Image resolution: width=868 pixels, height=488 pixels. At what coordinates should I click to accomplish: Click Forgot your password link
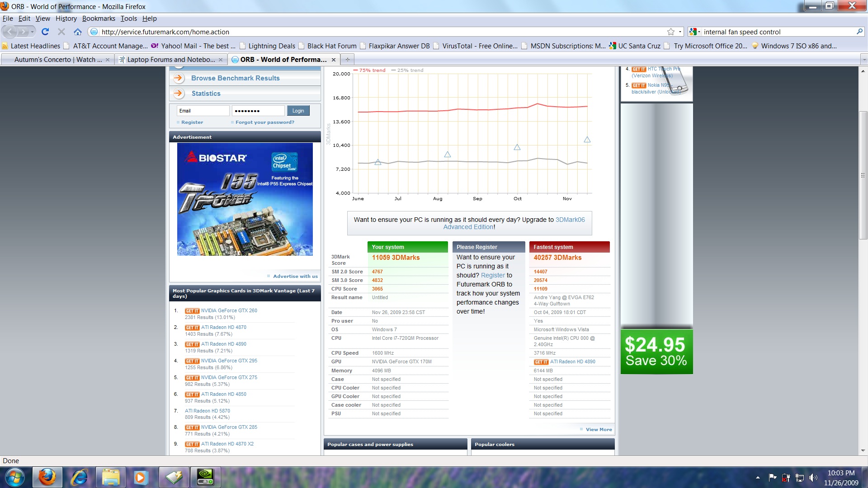coord(264,122)
